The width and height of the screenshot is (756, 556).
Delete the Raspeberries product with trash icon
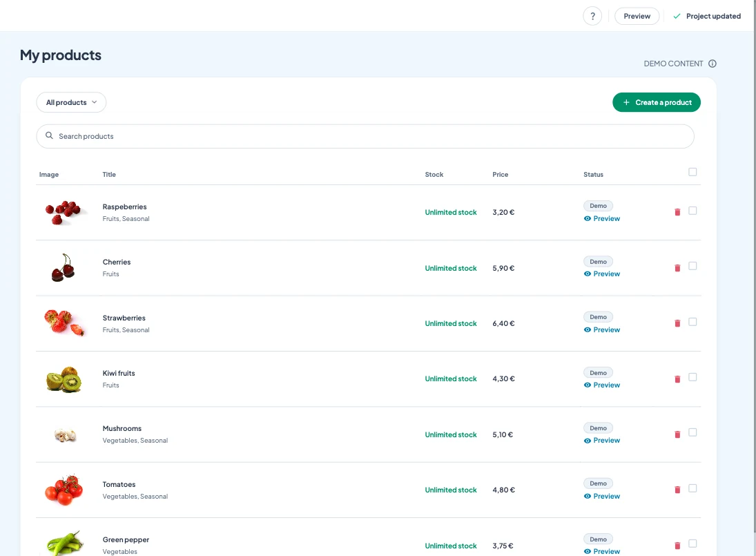[677, 212]
